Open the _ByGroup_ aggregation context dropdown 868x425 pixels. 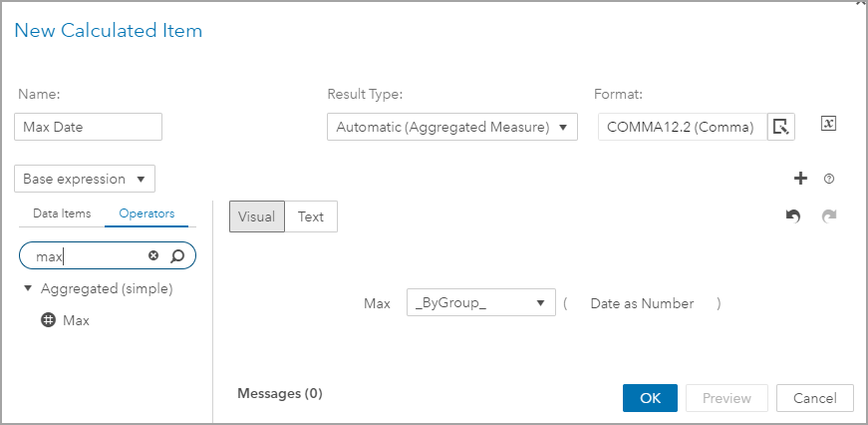481,303
